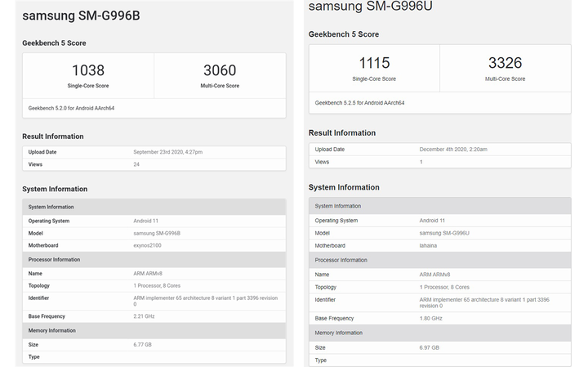The image size is (588, 367).
Task: Click the exynos2100 motherboard value
Action: [148, 245]
